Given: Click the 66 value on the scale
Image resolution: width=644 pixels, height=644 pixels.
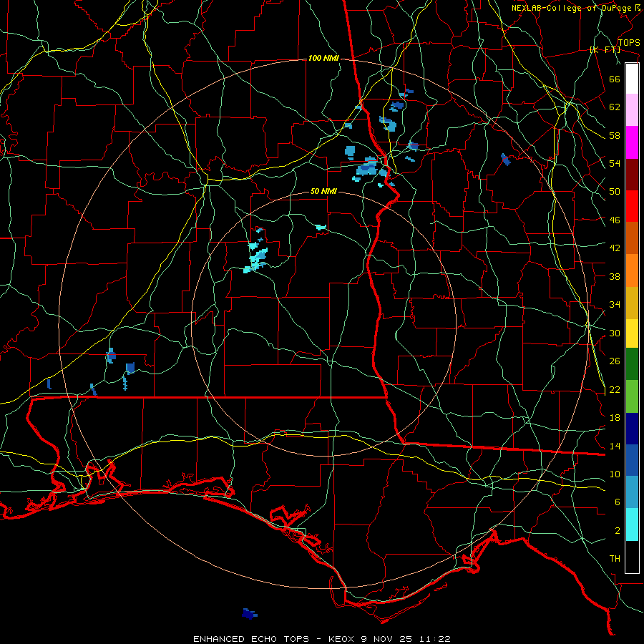Looking at the screenshot, I should point(615,79).
